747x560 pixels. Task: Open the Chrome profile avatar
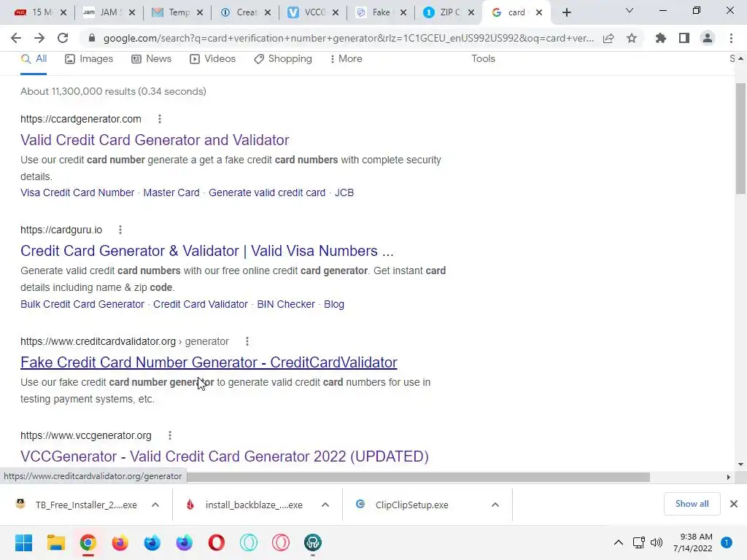(708, 38)
